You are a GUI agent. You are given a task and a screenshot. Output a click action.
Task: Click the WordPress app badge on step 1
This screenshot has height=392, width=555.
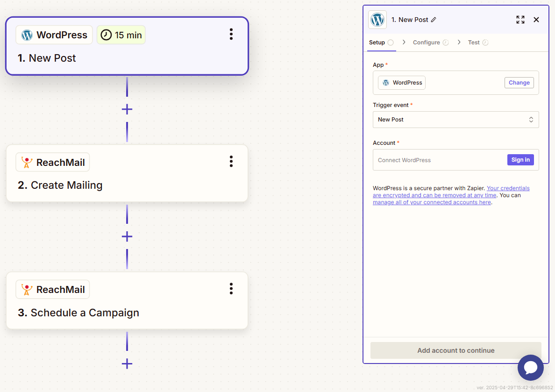point(54,35)
